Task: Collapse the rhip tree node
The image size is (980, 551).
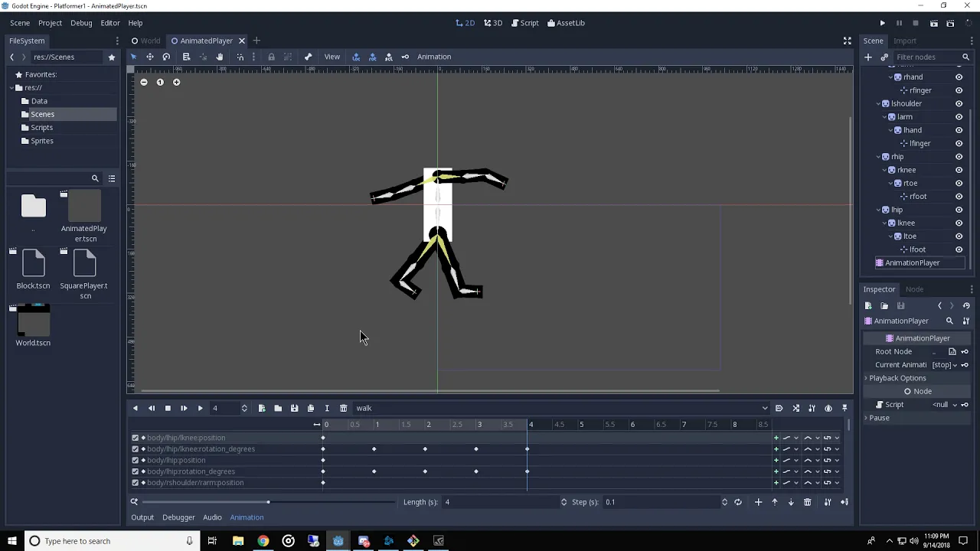Action: point(879,157)
